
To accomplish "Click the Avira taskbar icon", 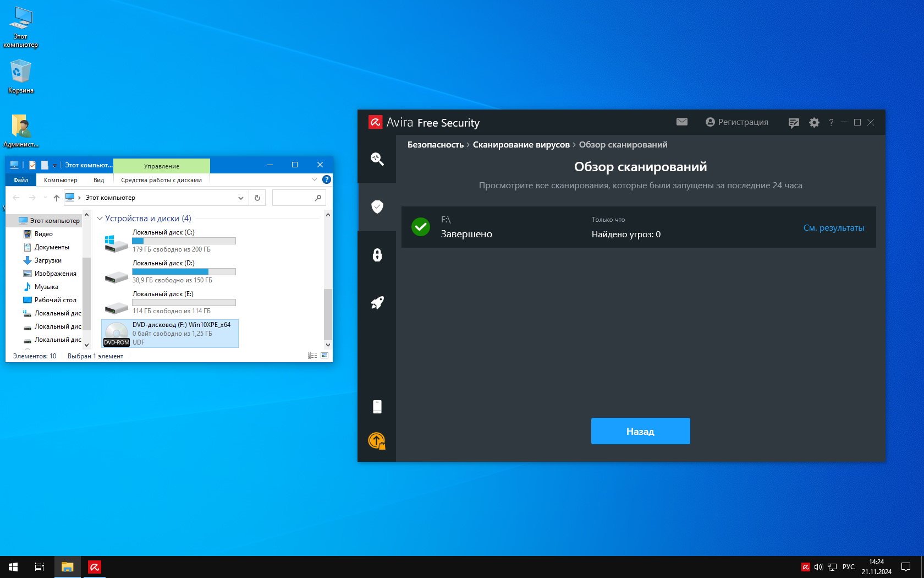I will tap(95, 567).
